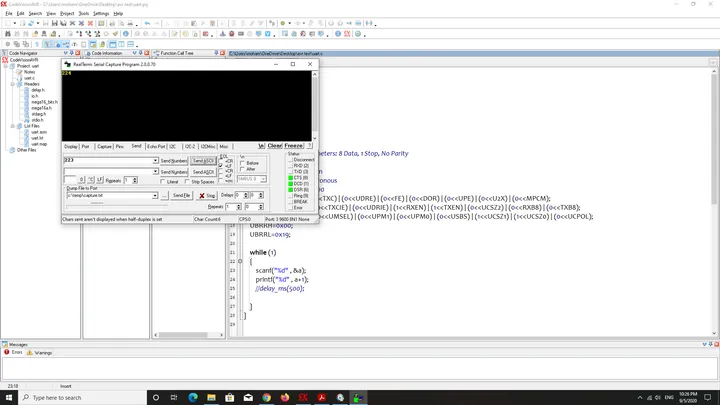Close the Code Information panel
The width and height of the screenshot is (720, 405).
point(146,53)
